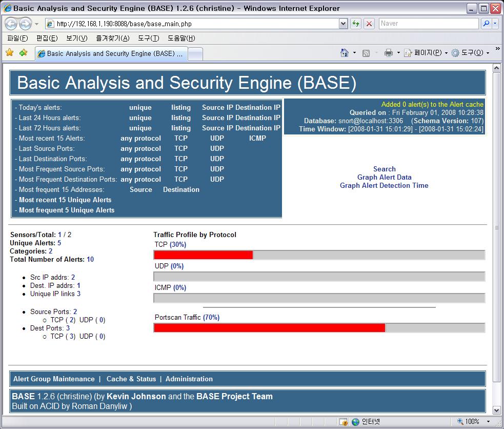
Task: Click Unique Alerts count 5
Action: click(x=59, y=243)
